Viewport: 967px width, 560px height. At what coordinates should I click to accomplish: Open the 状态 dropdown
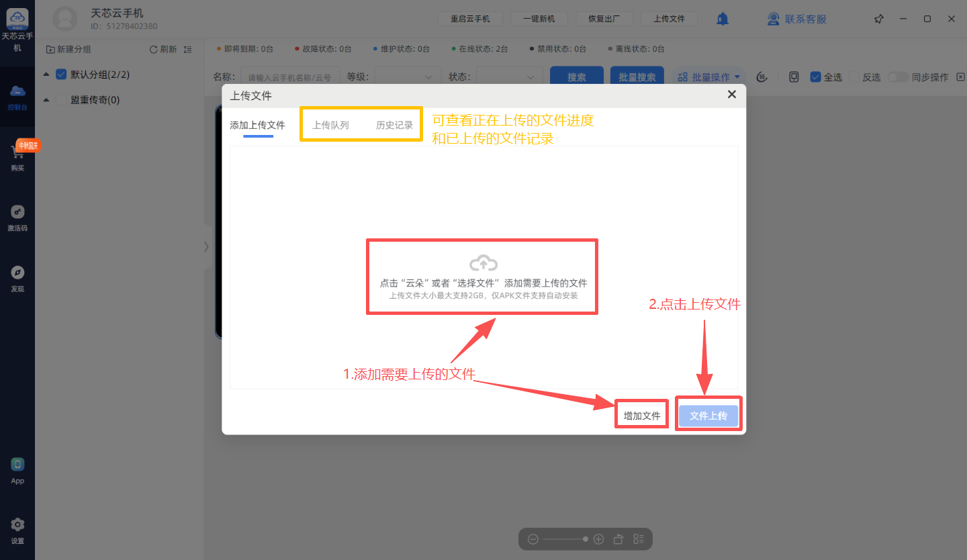[509, 77]
